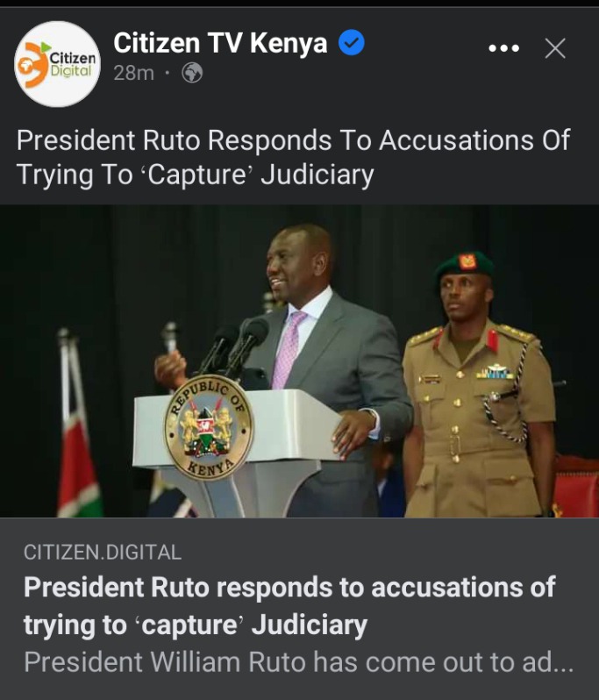Click the microphones on the podium
599x700 pixels.
coord(235,344)
